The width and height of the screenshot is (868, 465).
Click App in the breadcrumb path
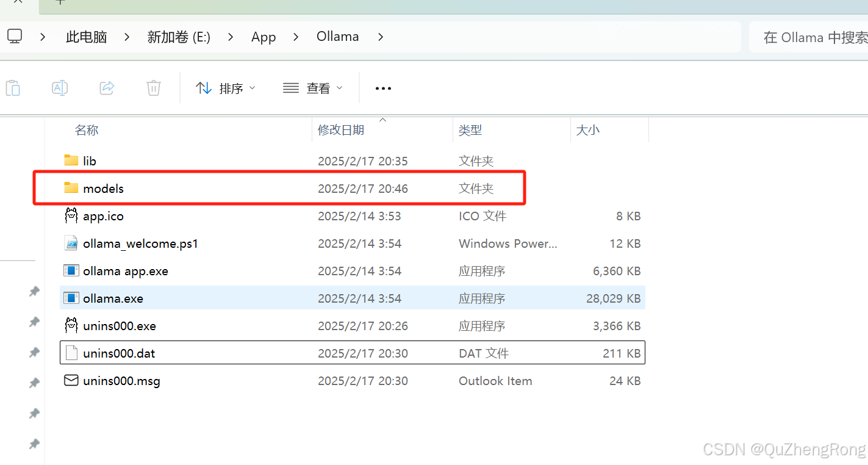pos(264,37)
